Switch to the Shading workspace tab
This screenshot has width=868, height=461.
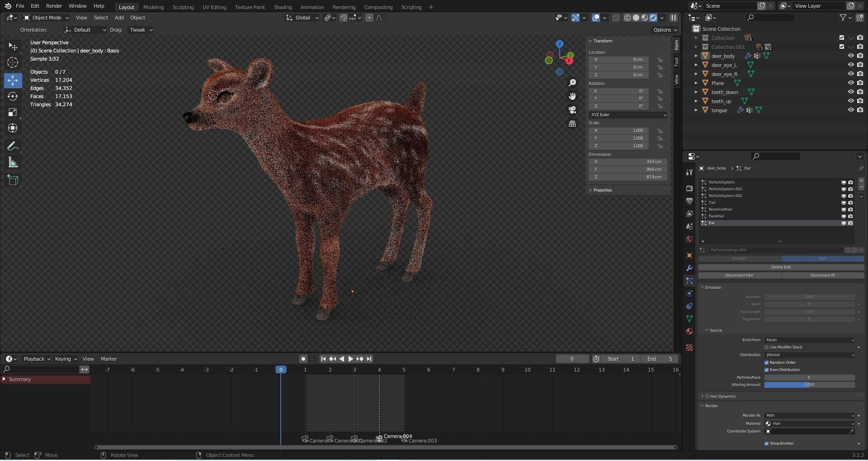click(283, 7)
